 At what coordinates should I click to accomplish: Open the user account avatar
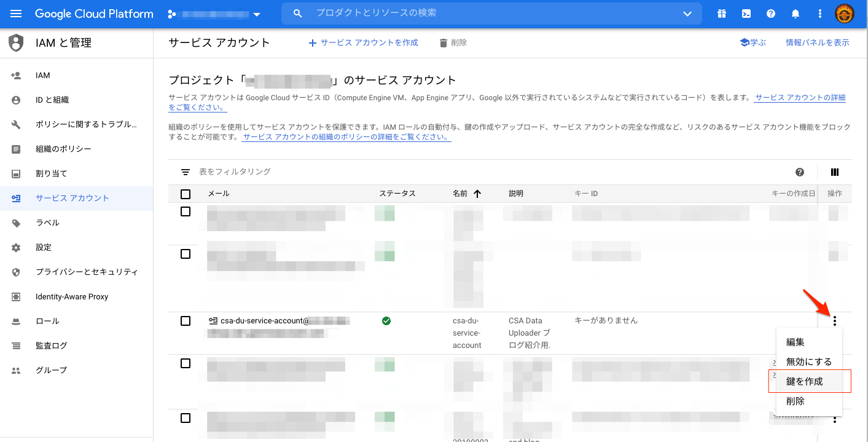click(x=846, y=14)
